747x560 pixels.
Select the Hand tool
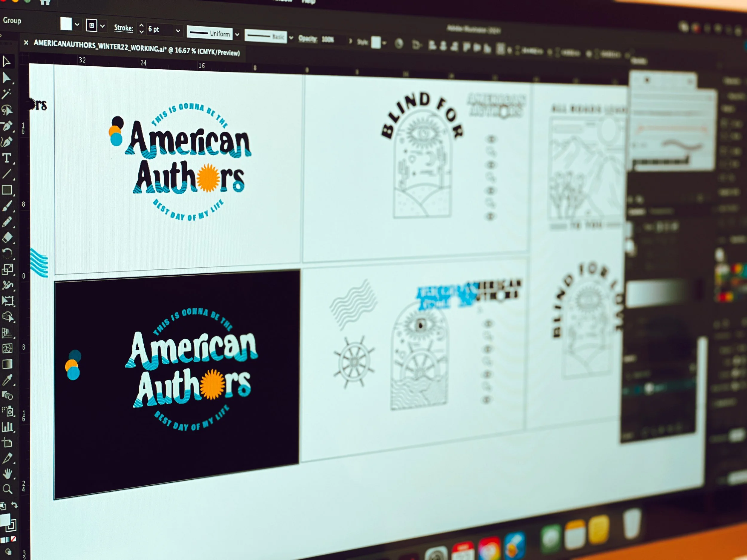click(7, 474)
